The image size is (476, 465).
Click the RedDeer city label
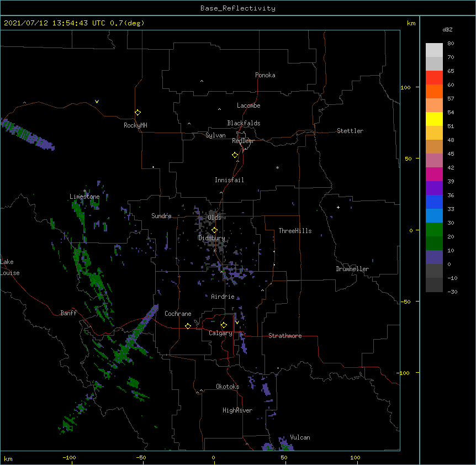point(243,141)
